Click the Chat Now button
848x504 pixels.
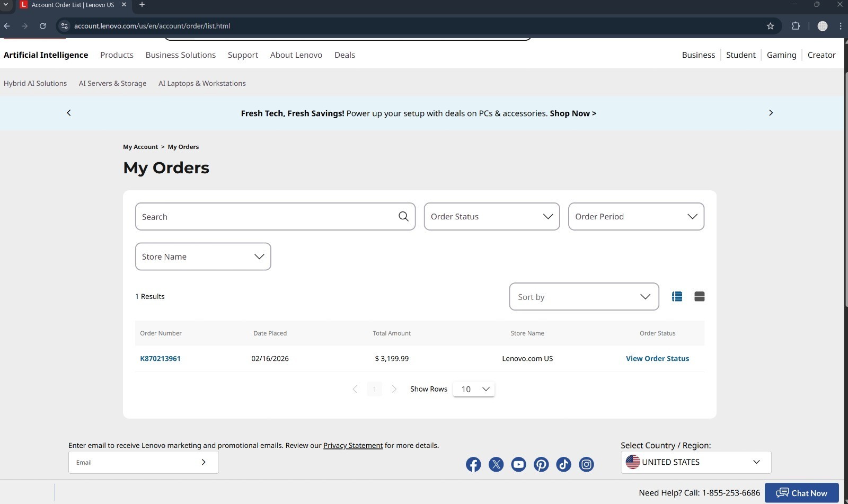click(x=801, y=493)
